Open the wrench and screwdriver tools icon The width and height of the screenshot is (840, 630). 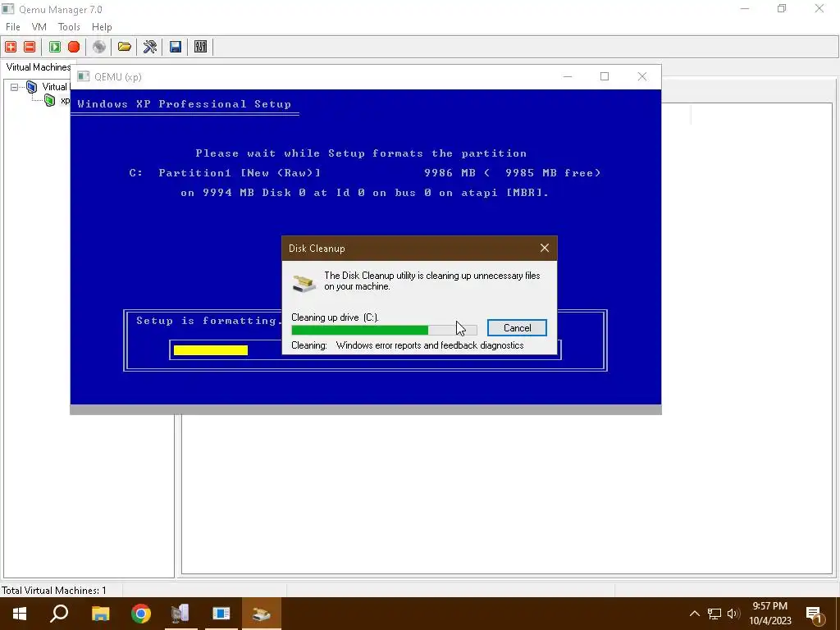click(x=150, y=47)
